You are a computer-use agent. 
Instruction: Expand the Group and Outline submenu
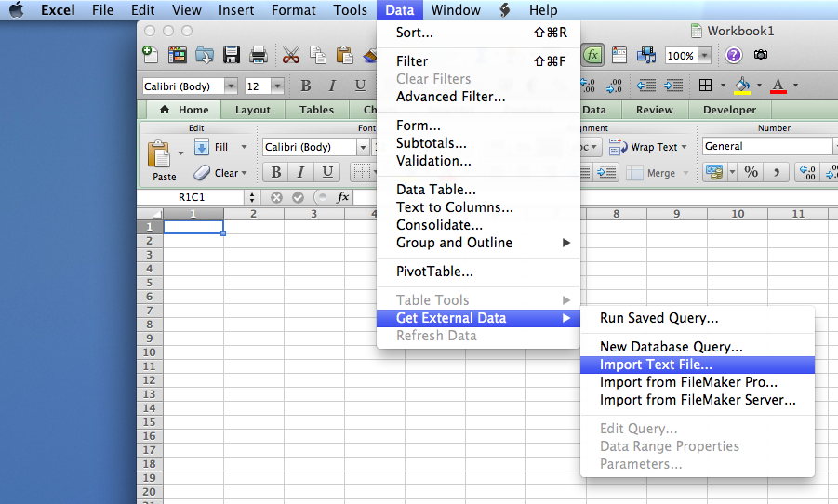coord(478,243)
